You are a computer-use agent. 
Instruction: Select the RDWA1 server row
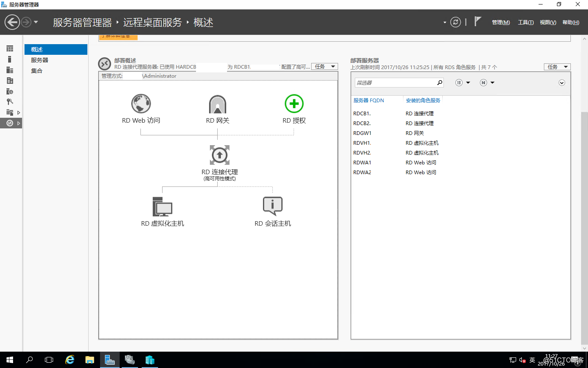tap(461, 163)
